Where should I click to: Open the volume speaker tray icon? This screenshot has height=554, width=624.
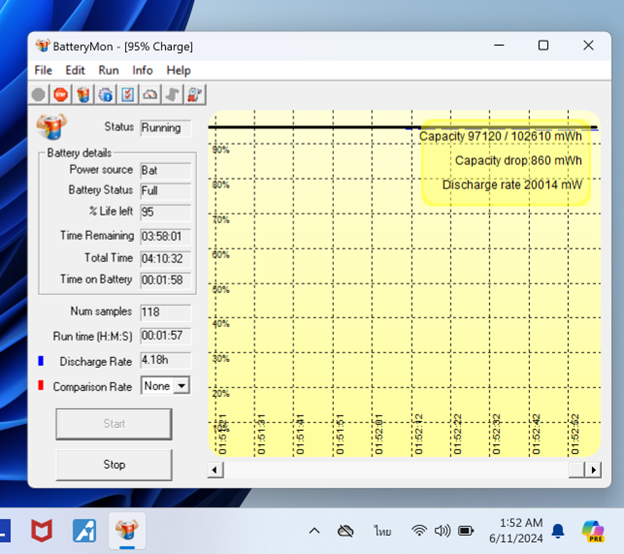[442, 531]
